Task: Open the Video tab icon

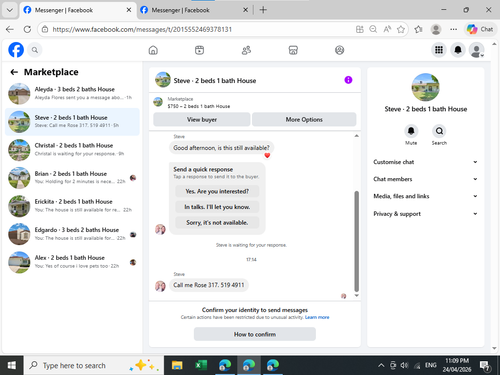Action: (199, 50)
